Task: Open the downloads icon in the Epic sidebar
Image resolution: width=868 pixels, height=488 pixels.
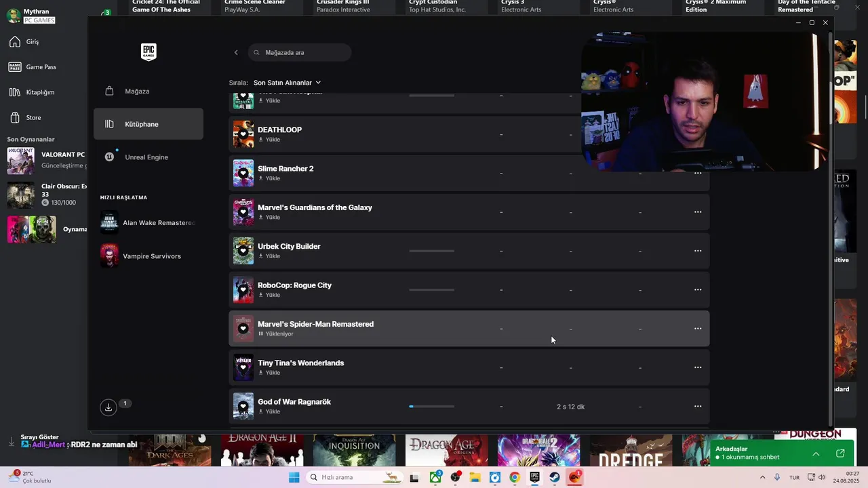Action: [108, 407]
